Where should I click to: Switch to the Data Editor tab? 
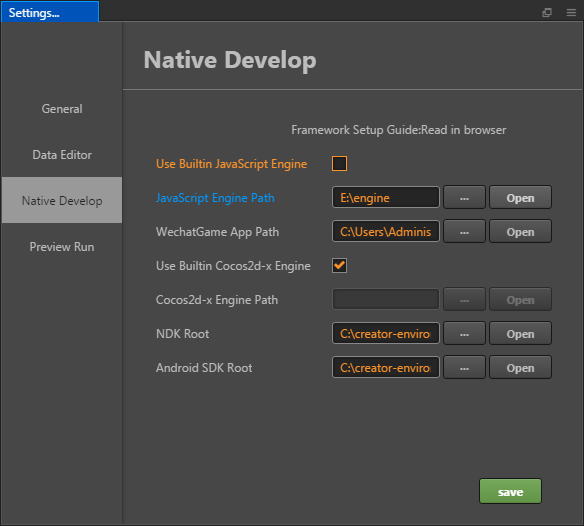pos(62,155)
